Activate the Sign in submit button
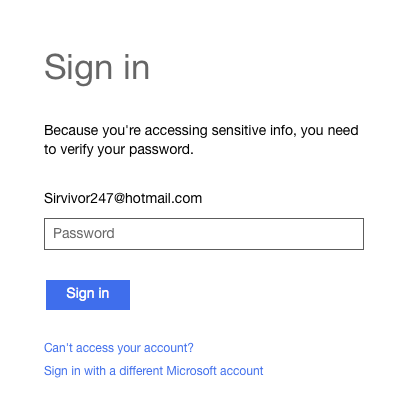 pyautogui.click(x=88, y=295)
